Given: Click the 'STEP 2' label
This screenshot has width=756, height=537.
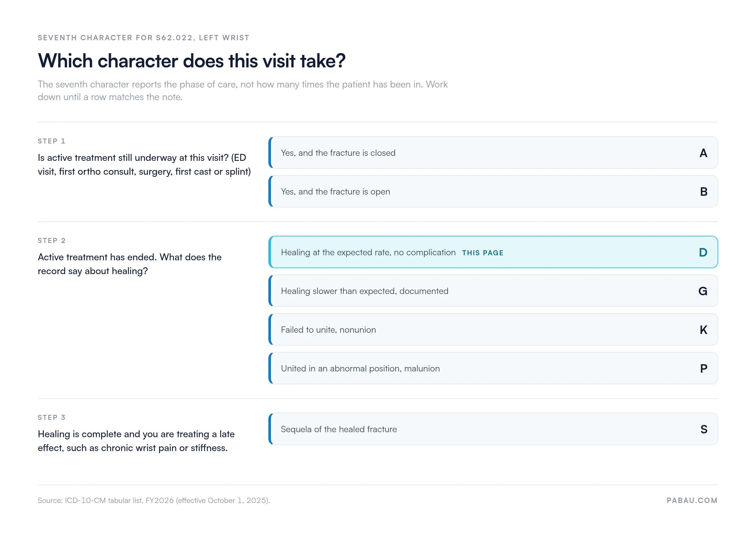Looking at the screenshot, I should click(52, 241).
